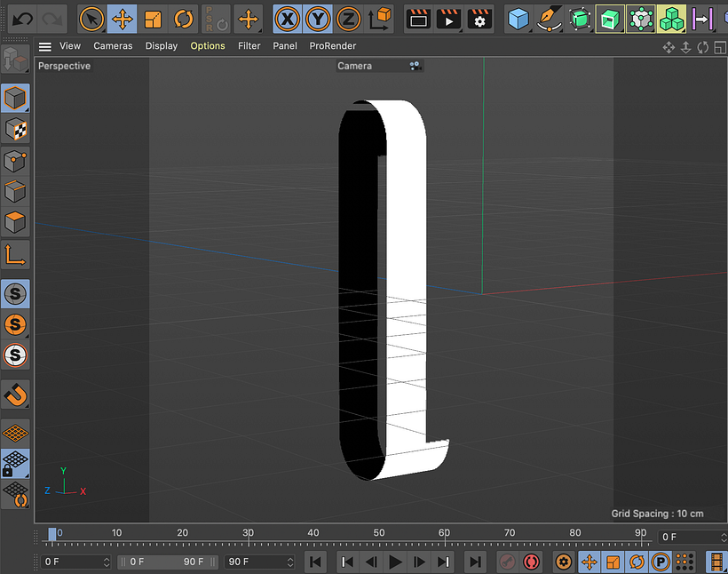Image resolution: width=728 pixels, height=574 pixels.
Task: Toggle the active view maximize icon
Action: coord(720,47)
